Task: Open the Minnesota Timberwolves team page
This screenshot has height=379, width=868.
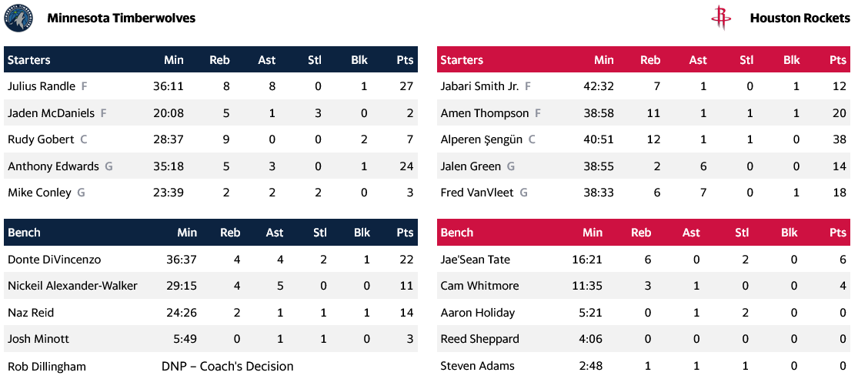Action: click(121, 18)
